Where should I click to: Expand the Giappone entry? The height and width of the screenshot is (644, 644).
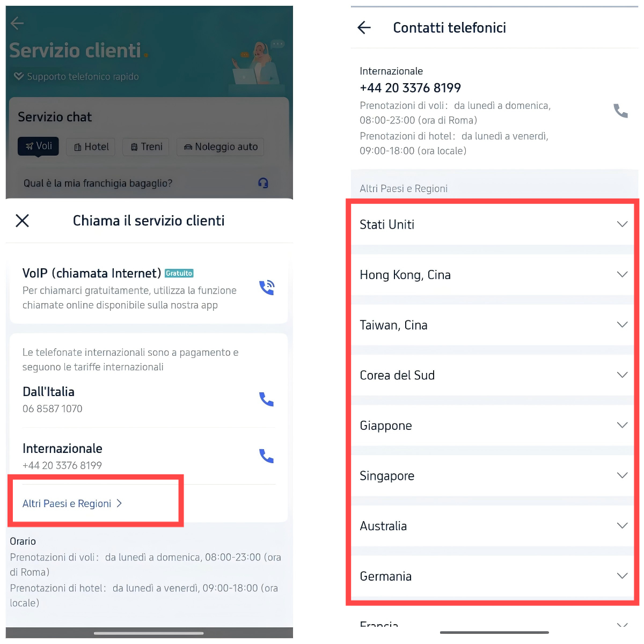pyautogui.click(x=493, y=426)
